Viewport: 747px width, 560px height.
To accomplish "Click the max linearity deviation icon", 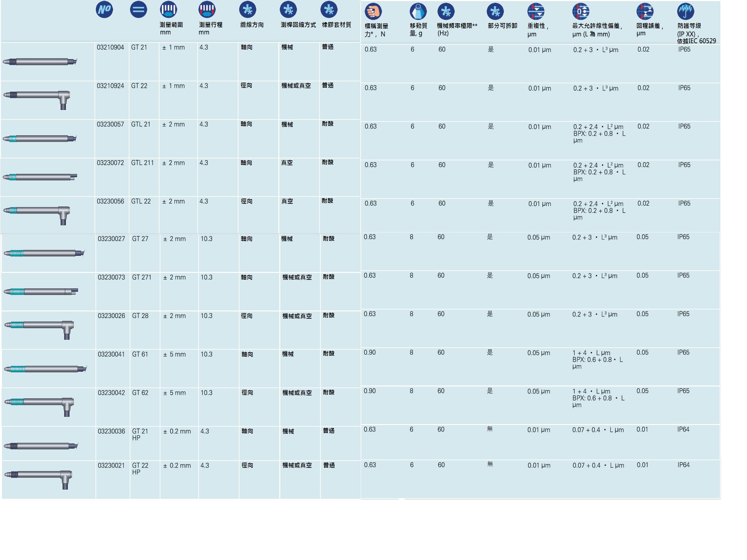I will tap(581, 12).
